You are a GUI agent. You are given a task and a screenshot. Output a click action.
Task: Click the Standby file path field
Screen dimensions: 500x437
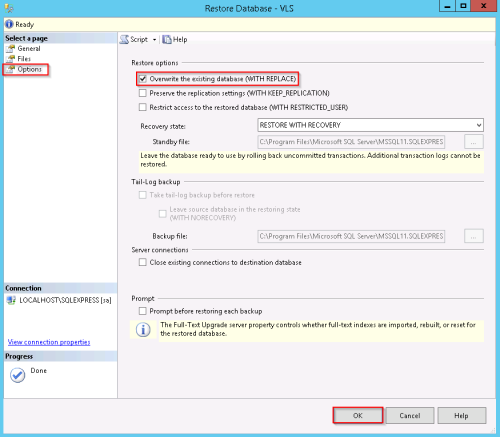351,142
